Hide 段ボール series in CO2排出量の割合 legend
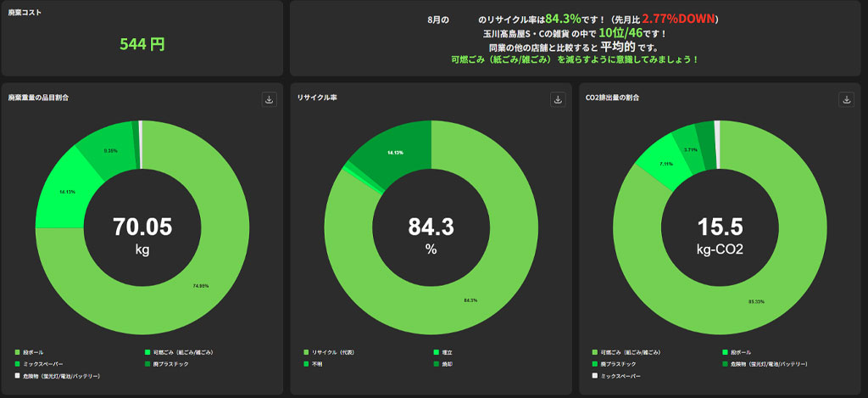The image size is (868, 398). [x=735, y=351]
